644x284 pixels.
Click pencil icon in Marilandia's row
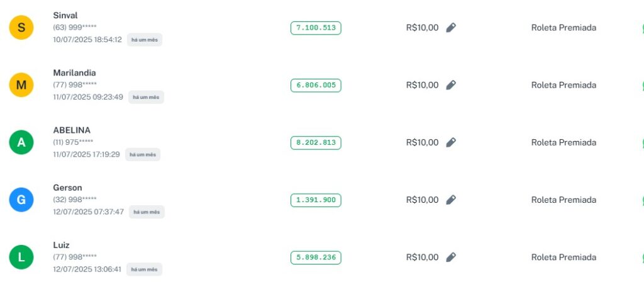coord(450,85)
